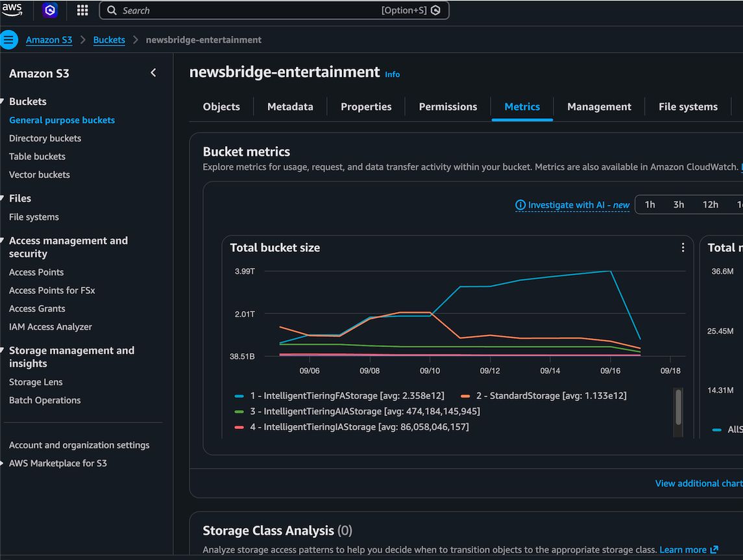
Task: Open Total bucket size chart options menu
Action: 683,247
